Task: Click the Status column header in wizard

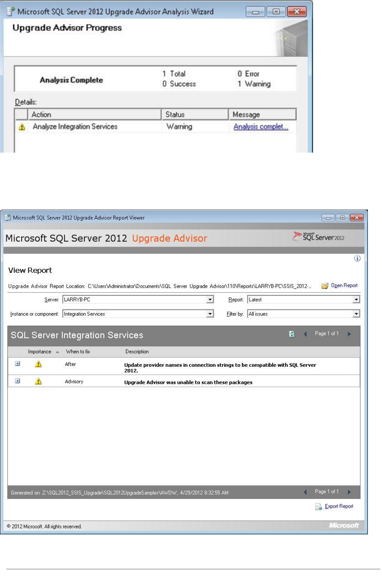Action: tap(195, 114)
